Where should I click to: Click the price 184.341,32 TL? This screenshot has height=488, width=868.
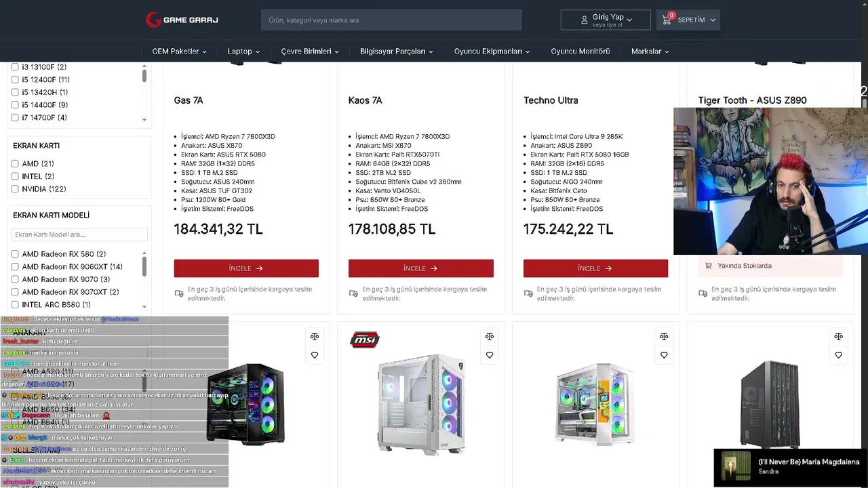tap(218, 229)
